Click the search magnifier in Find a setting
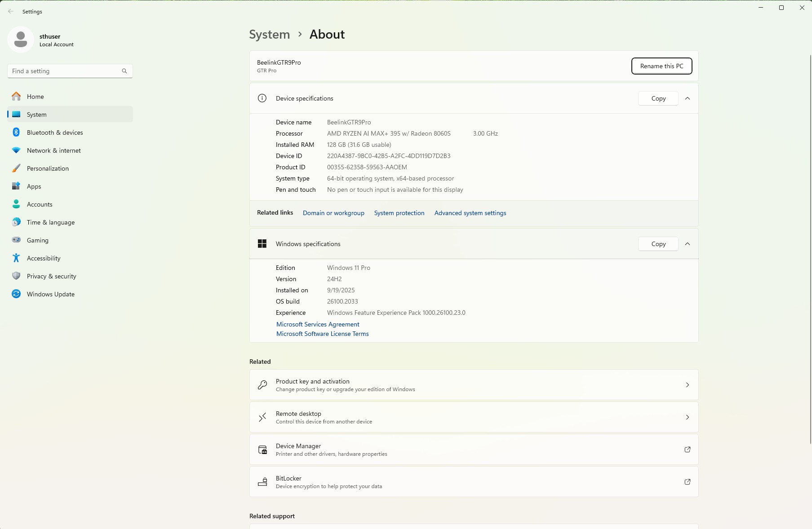812x529 pixels. 124,71
